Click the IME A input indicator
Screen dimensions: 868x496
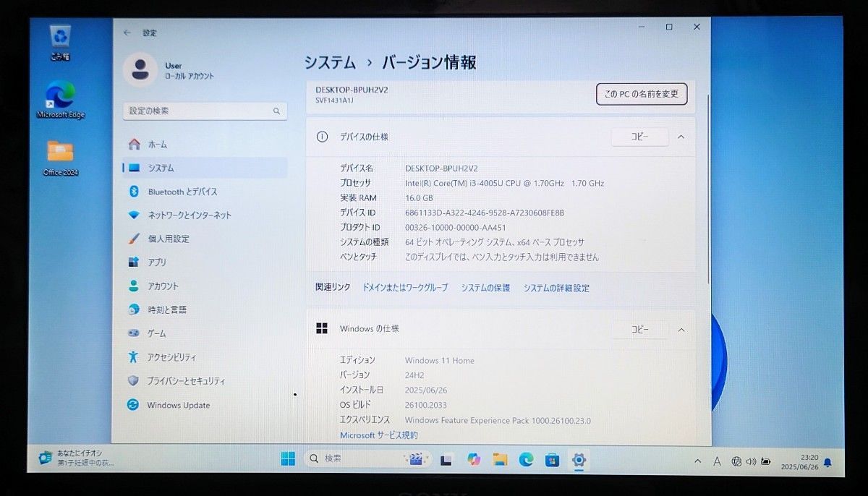pos(717,461)
